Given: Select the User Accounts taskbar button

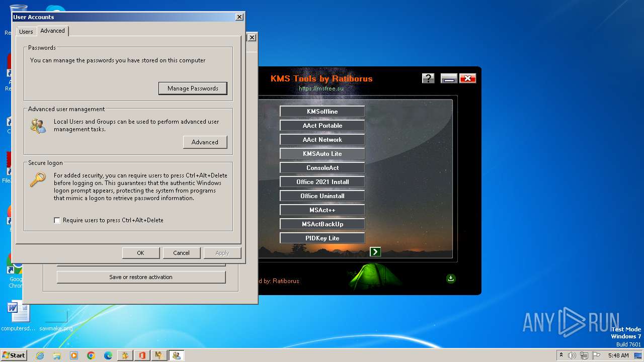Looking at the screenshot, I should [177, 355].
